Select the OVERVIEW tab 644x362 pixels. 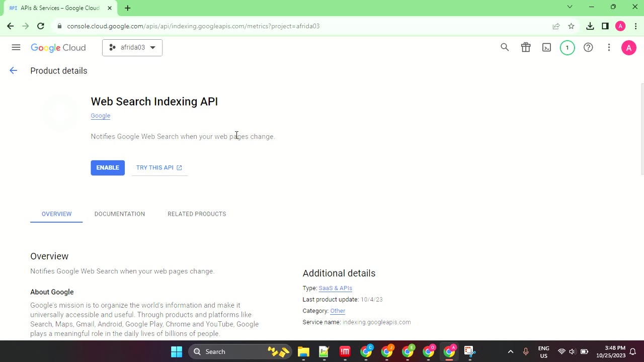tap(56, 214)
